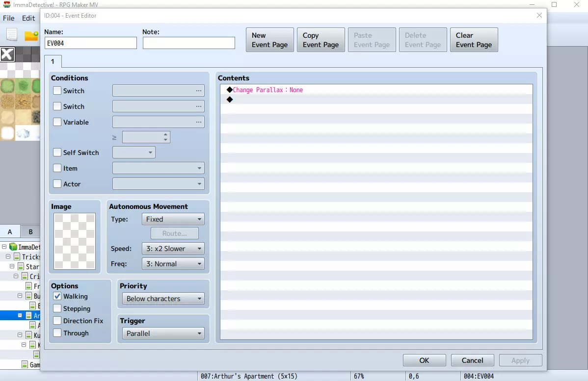The image size is (588, 381).
Task: Uncheck the Walking option
Action: [x=57, y=296]
